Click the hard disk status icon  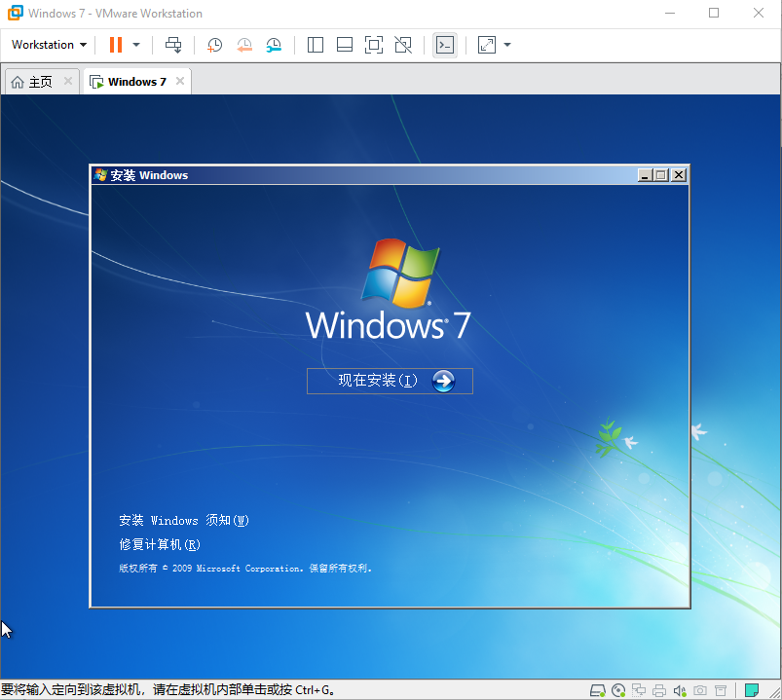tap(598, 690)
